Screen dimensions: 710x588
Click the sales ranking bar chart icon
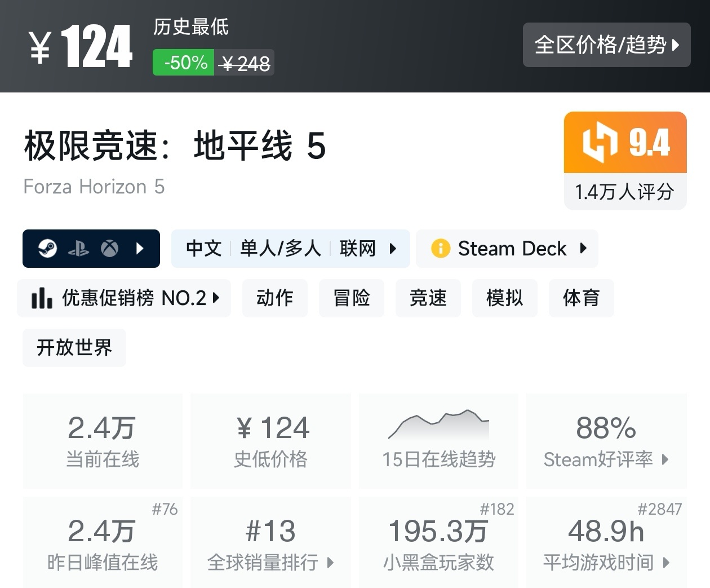coord(42,298)
